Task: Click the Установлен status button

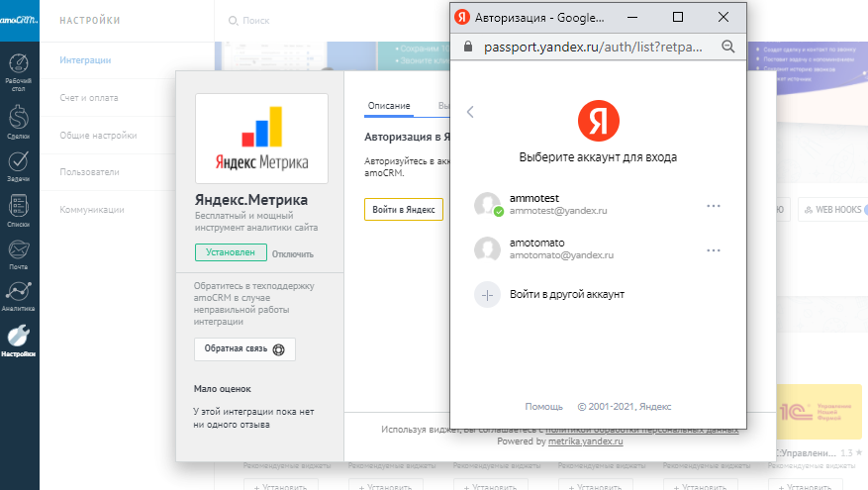Action: coord(231,252)
